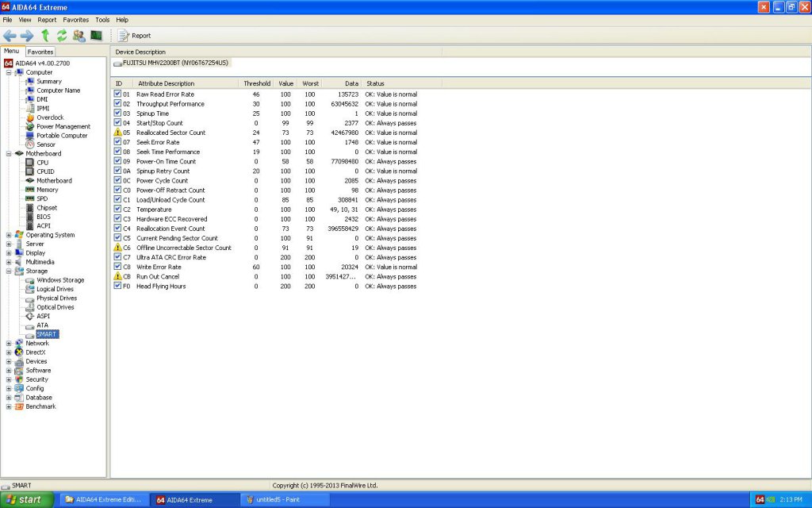Image resolution: width=812 pixels, height=508 pixels.
Task: Sort by the Status column header
Action: click(x=402, y=83)
